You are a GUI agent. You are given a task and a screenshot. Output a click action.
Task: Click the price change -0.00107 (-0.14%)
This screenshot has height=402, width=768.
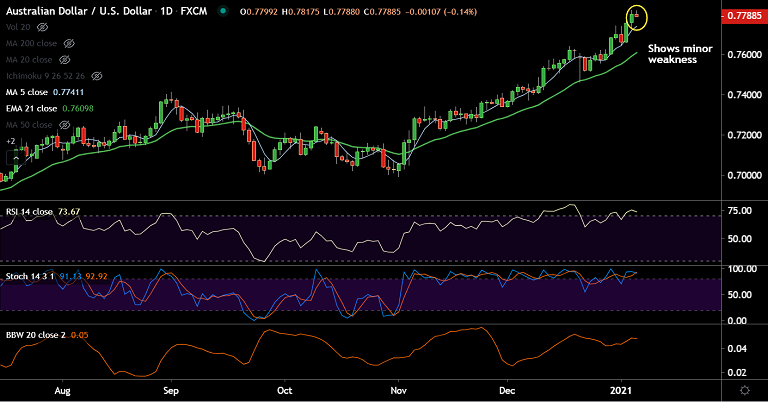point(441,11)
